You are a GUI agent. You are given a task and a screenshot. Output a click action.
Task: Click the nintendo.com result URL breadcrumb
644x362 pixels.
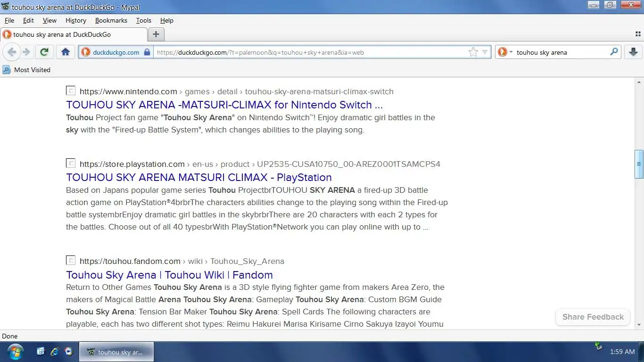(x=236, y=91)
